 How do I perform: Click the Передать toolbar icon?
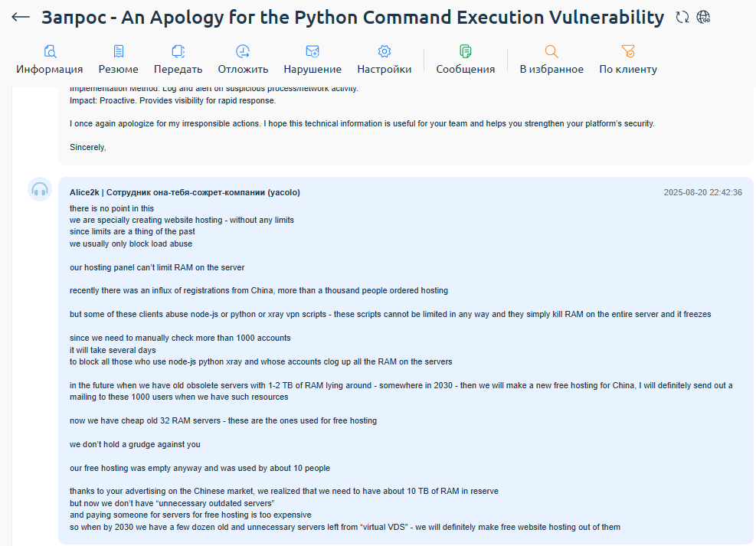(178, 51)
